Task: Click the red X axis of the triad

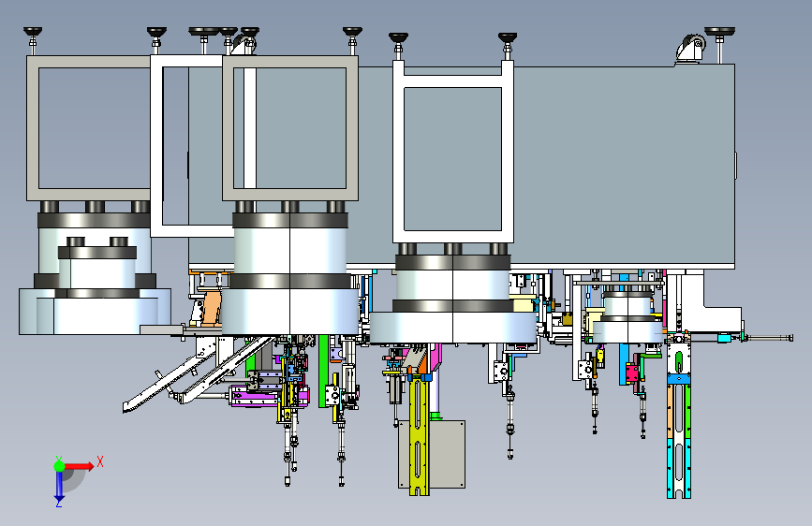Action: pyautogui.click(x=80, y=466)
